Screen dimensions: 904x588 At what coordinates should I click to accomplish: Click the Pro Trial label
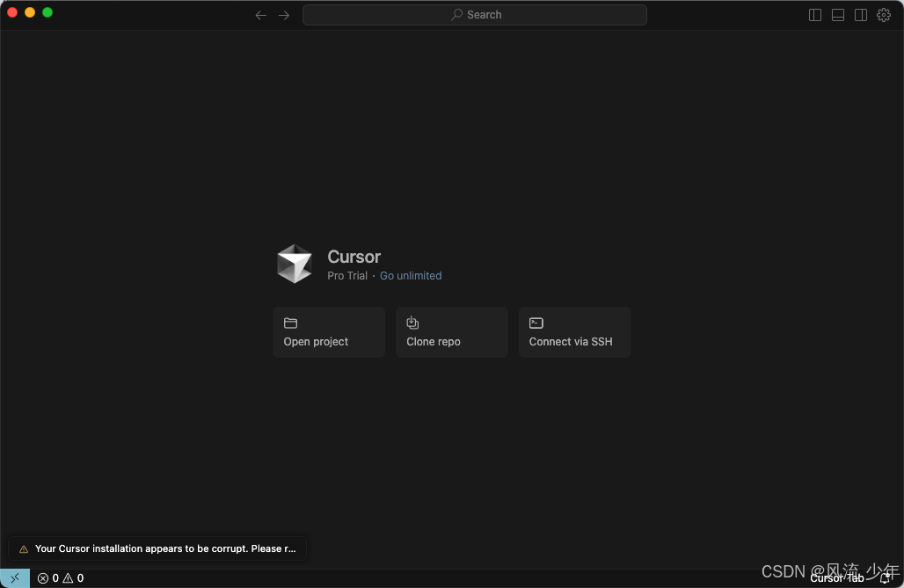(x=347, y=276)
